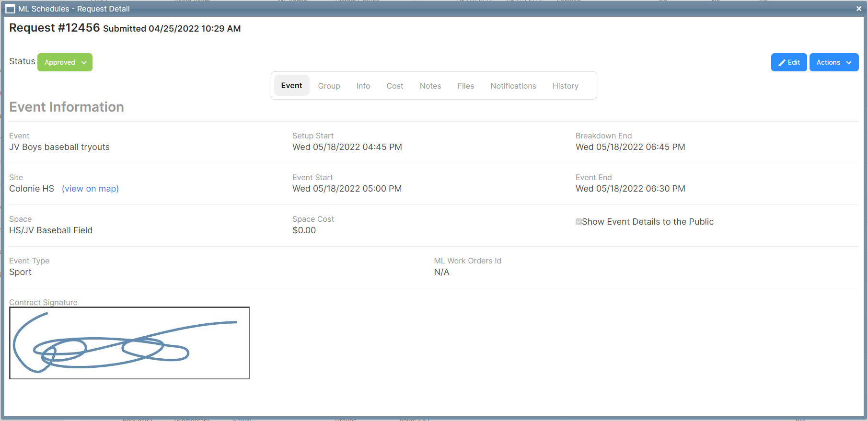The image size is (868, 421).
Task: Close the Request Detail dialog
Action: coord(858,9)
